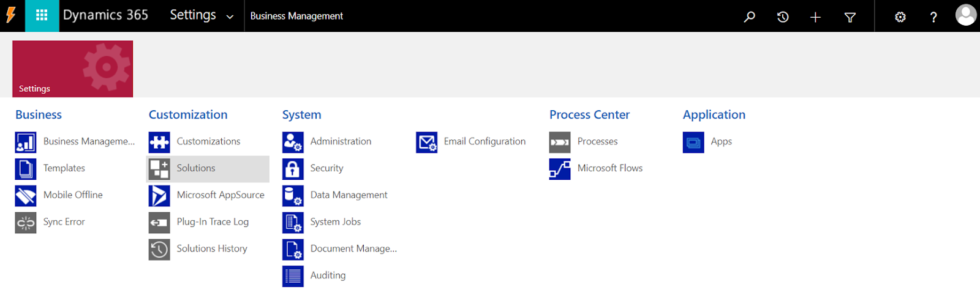Open advanced find funnel icon
The image size is (980, 290).
pyautogui.click(x=850, y=17)
